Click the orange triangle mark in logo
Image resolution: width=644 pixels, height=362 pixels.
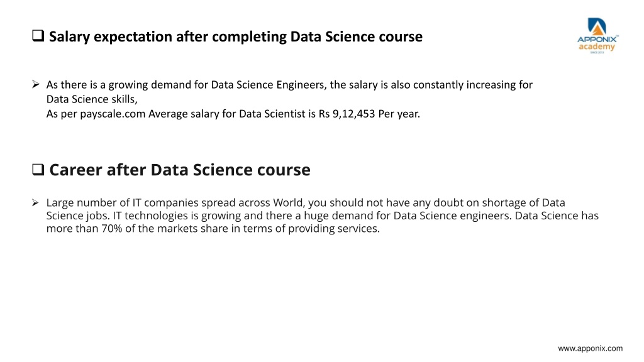point(597,28)
